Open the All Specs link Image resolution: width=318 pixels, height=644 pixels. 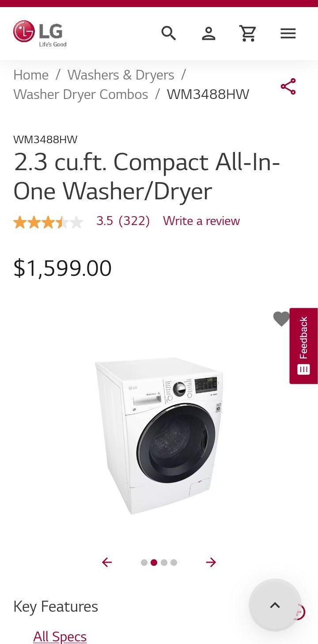(x=60, y=636)
